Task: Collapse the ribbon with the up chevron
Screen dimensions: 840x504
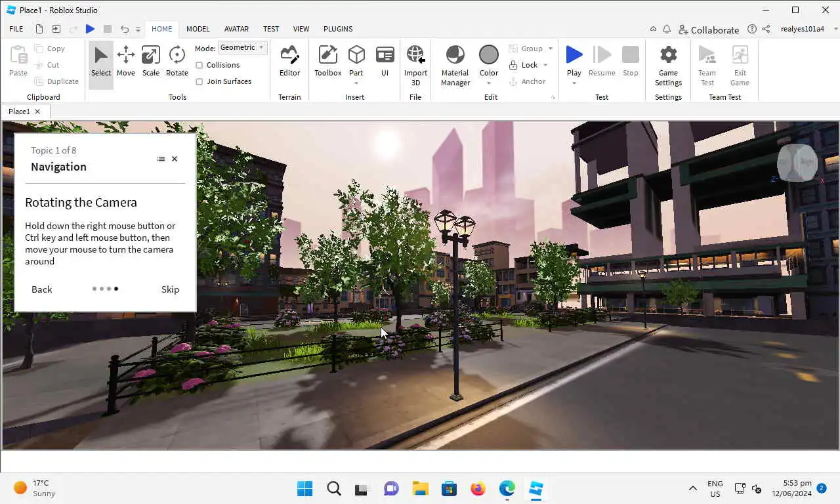Action: click(653, 30)
